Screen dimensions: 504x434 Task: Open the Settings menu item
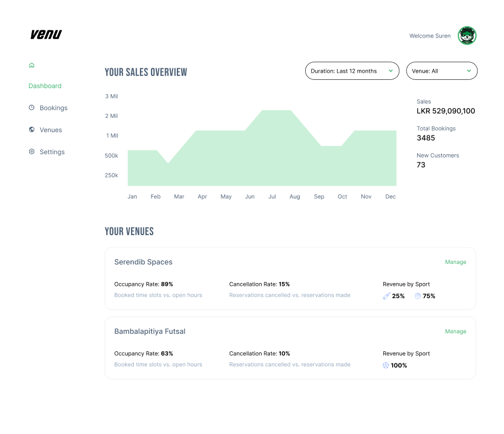pyautogui.click(x=52, y=152)
